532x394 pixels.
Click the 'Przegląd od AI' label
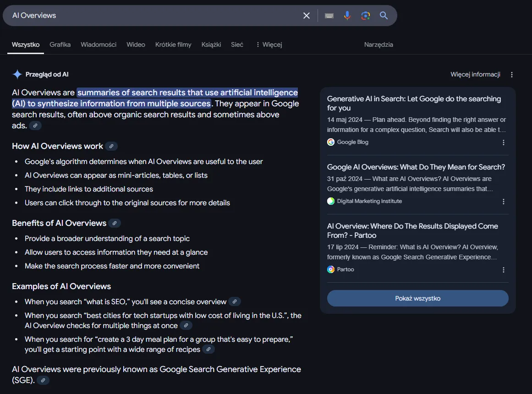click(x=47, y=74)
